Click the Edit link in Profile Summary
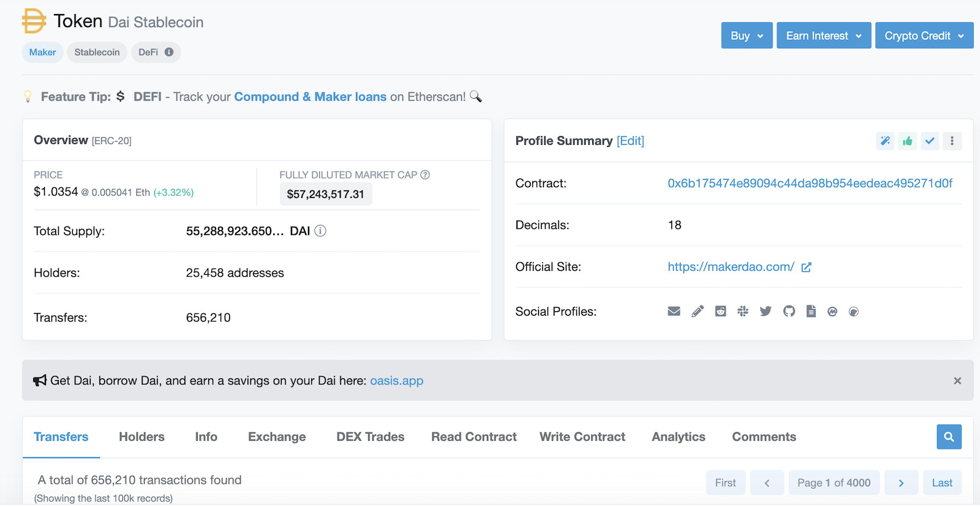Viewport: 980px width, 507px height. pos(630,141)
